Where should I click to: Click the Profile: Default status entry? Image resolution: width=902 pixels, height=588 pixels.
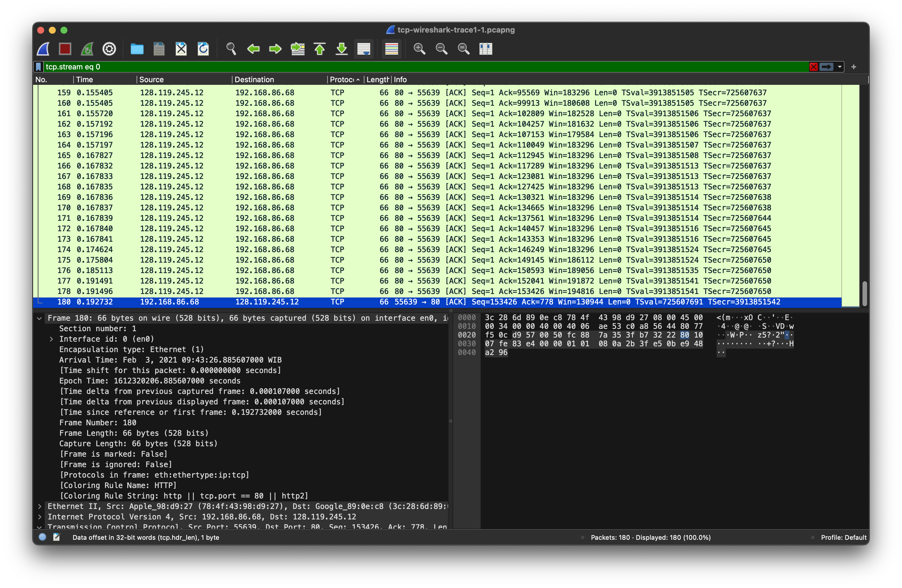(x=843, y=538)
